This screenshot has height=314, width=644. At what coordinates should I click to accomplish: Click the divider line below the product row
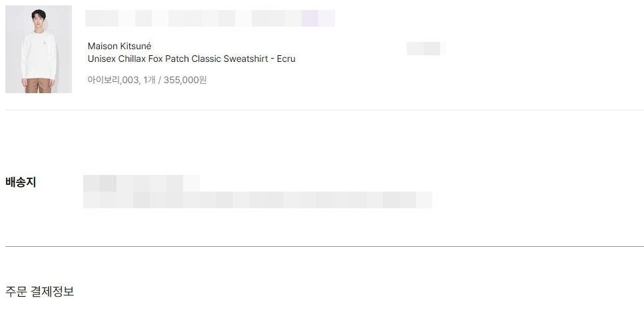(324, 110)
